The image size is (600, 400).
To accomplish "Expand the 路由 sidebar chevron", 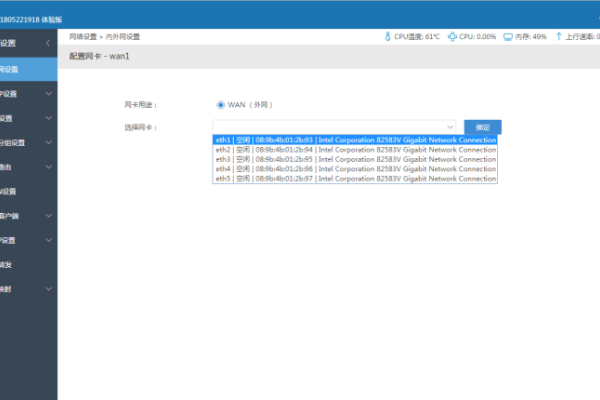I will pos(49,167).
